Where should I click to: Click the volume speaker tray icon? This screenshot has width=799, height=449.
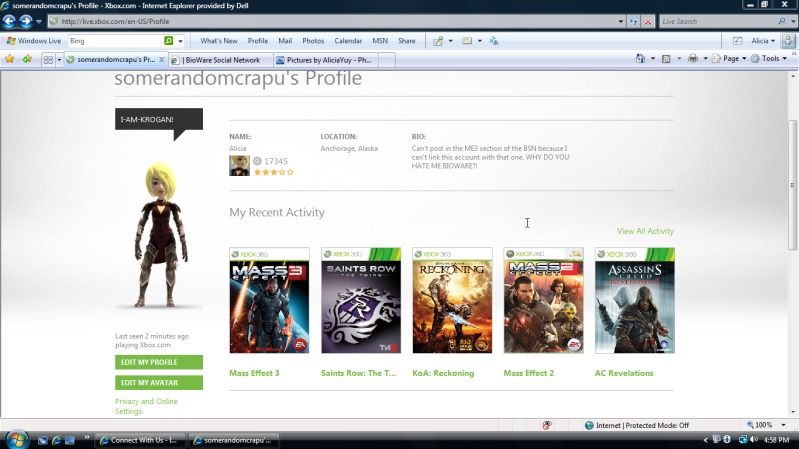pos(754,439)
